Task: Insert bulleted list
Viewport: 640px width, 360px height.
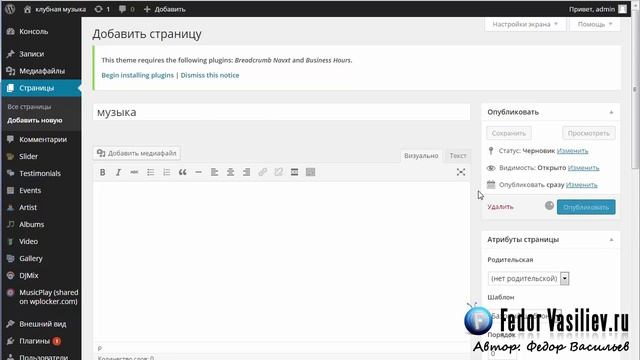Action: coord(151,172)
